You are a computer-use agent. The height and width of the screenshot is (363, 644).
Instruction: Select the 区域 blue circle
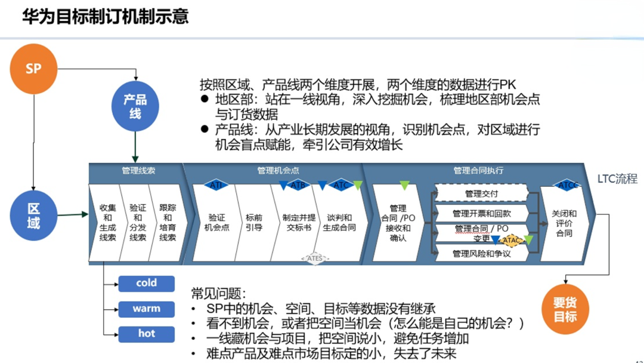pos(33,216)
